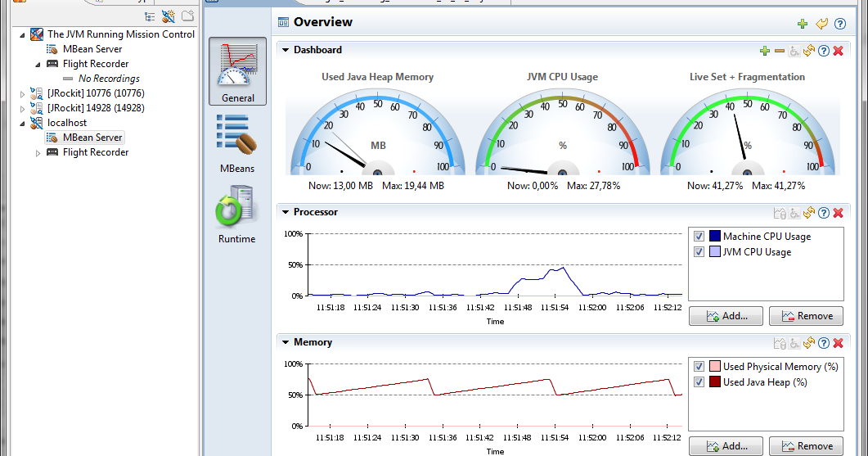The image size is (868, 456).
Task: Collapse the Memory section
Action: [286, 342]
